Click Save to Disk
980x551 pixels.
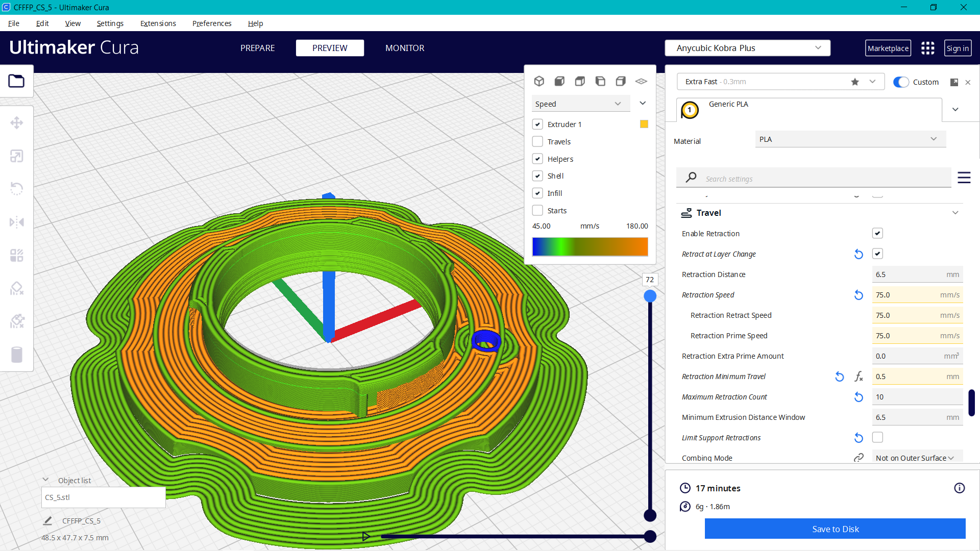[x=835, y=529]
